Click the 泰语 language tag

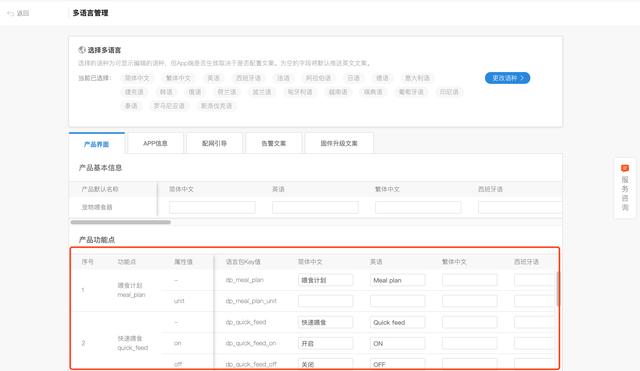tap(131, 106)
